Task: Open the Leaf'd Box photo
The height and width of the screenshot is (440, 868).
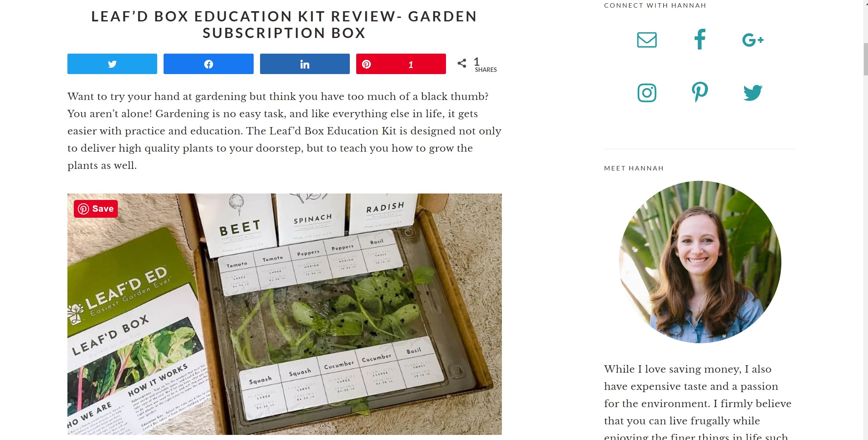Action: (284, 314)
